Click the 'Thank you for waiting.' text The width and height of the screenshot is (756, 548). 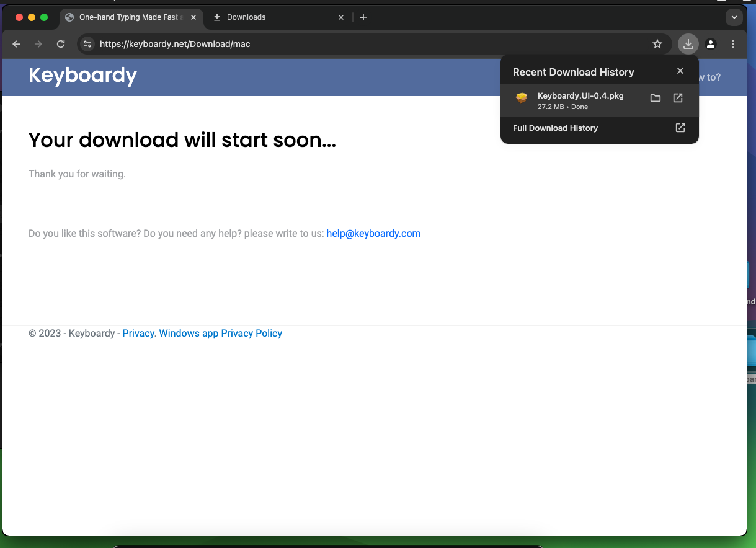tap(77, 174)
